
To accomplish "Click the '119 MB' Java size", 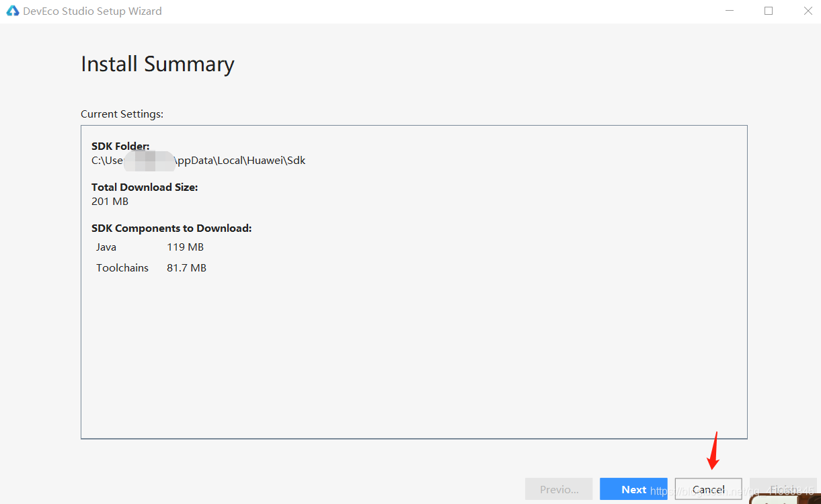I will pos(185,247).
